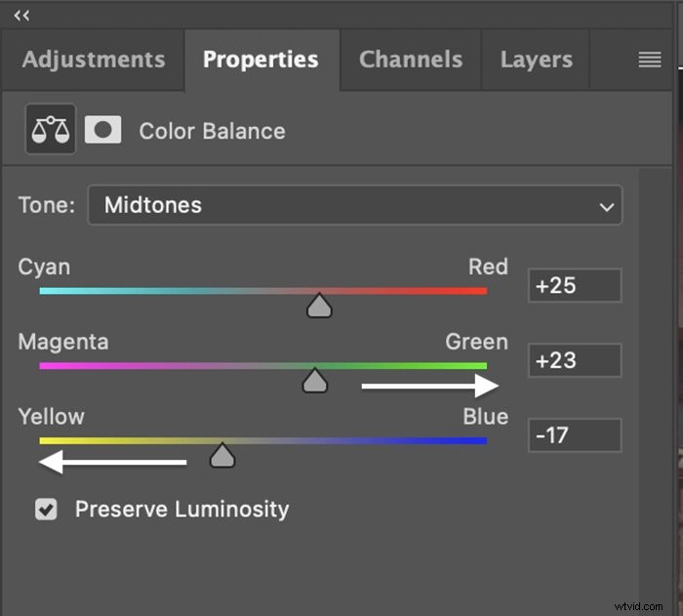
Task: Switch to the Channels tab
Action: pyautogui.click(x=411, y=60)
